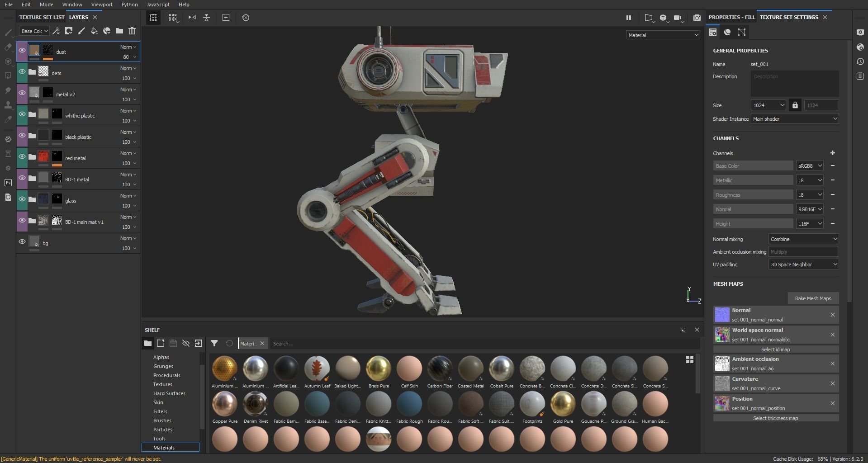Open the texture Size 1024 dropdown
This screenshot has width=868, height=463.
768,105
